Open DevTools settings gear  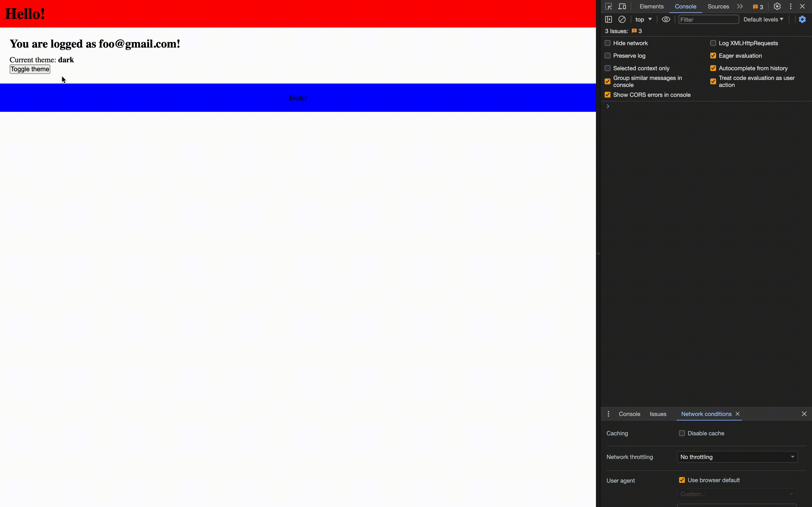point(777,6)
